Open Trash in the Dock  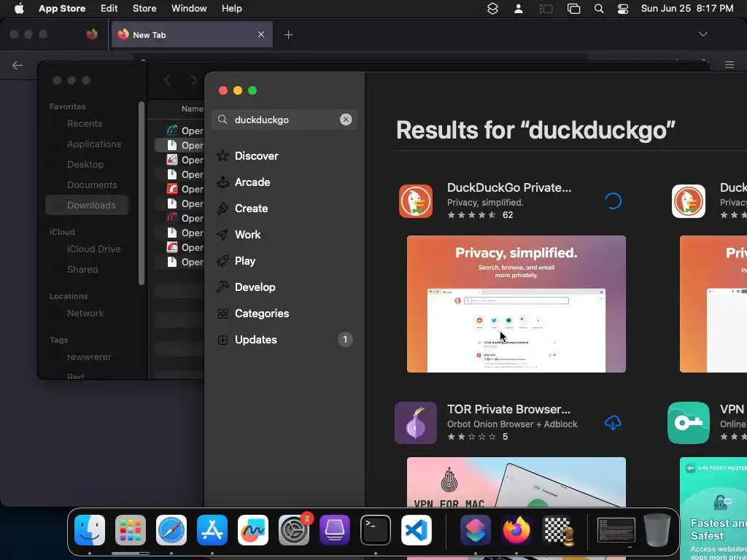point(657,530)
